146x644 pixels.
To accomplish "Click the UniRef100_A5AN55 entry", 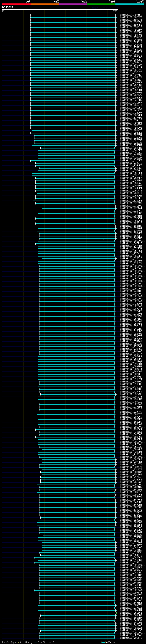I will tap(131, 37).
